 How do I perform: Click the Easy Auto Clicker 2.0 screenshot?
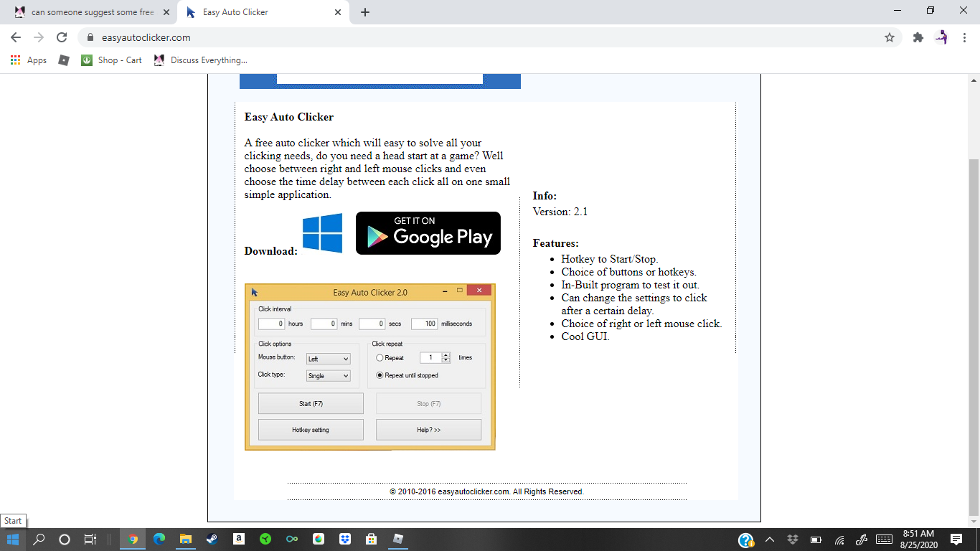[370, 367]
